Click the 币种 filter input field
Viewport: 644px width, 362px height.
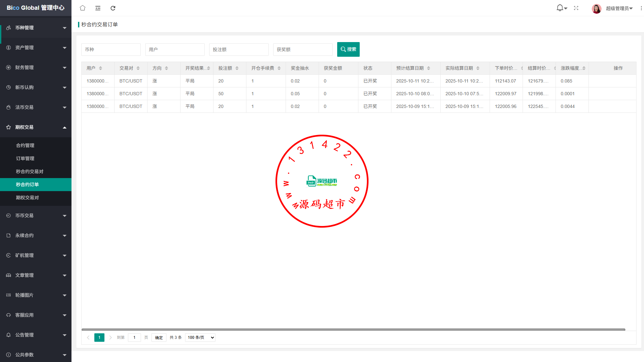[x=111, y=50]
